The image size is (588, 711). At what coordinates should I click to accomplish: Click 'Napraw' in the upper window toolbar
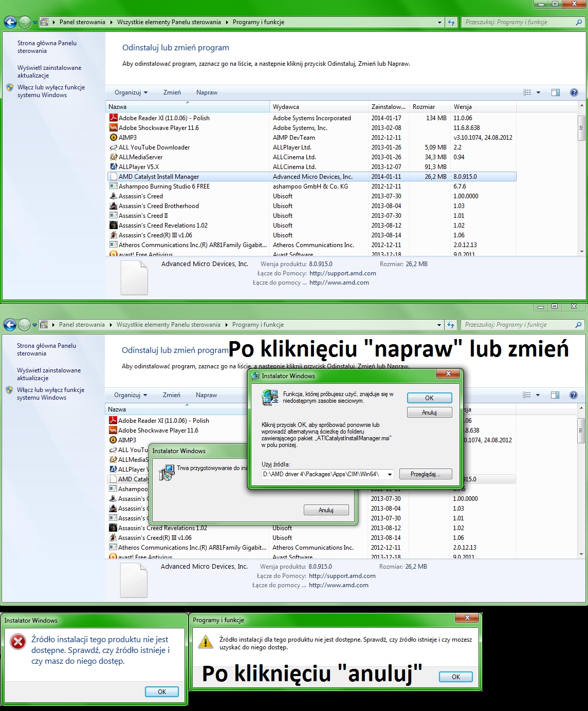tap(207, 92)
